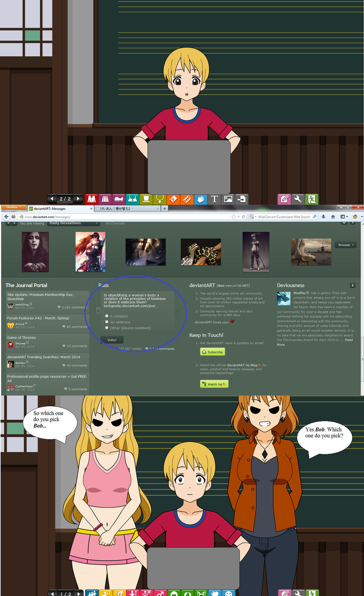Click the Firefox home icon
Screen dimensions: 364x596
[333, 216]
